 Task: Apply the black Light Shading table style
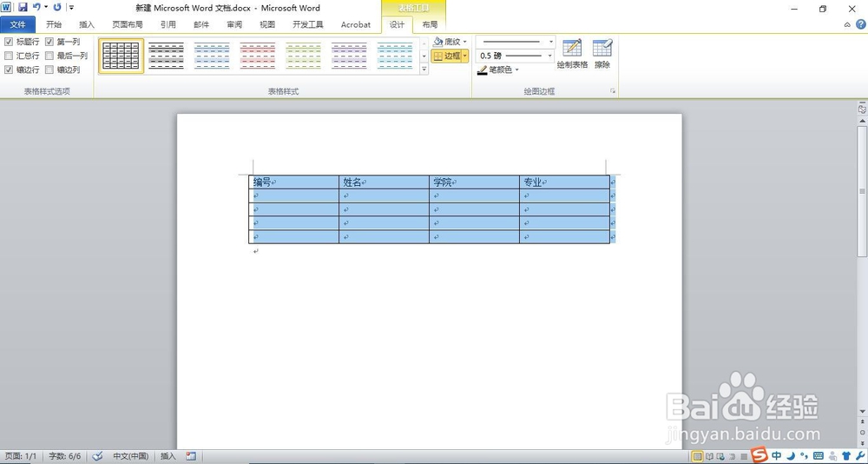167,56
